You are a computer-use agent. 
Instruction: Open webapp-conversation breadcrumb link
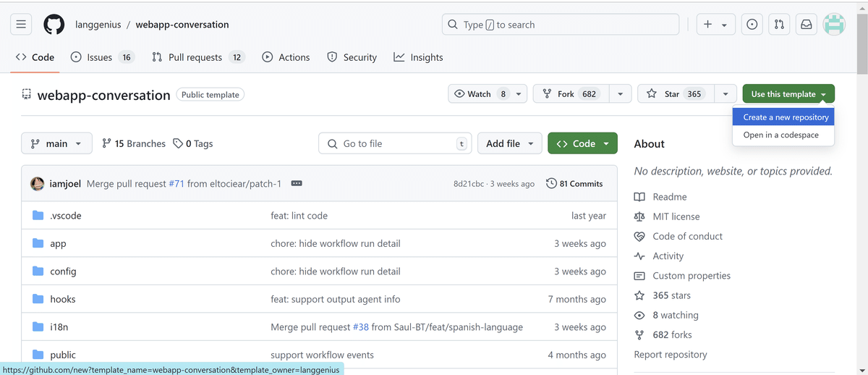pos(182,25)
